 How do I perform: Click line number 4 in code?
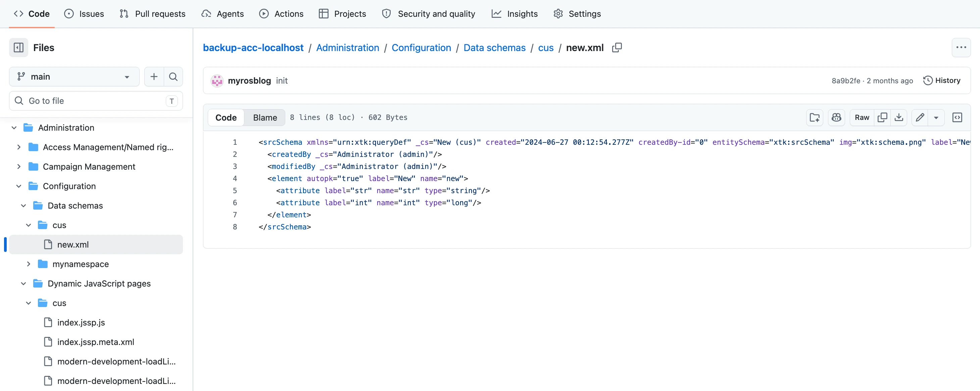(x=235, y=179)
